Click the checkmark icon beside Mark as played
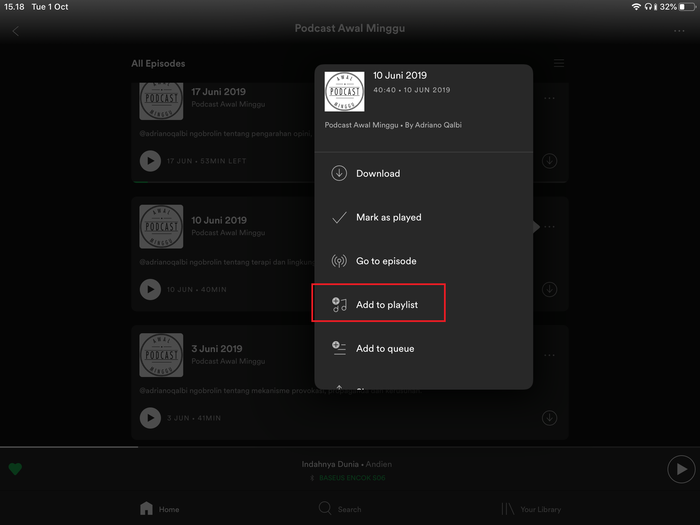Screen dimensions: 700x525 (339, 217)
